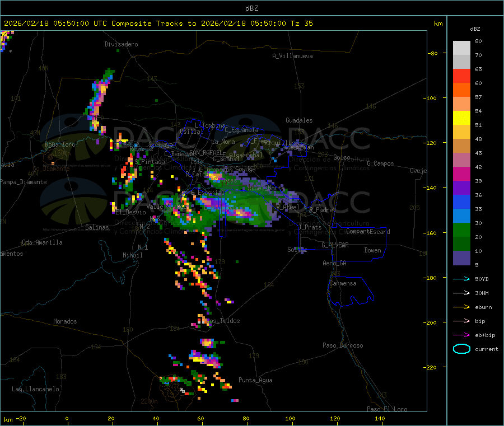Image resolution: width=504 pixels, height=426 pixels.
Task: Click the white 30HM track arrow in legend
Action: [x=461, y=293]
